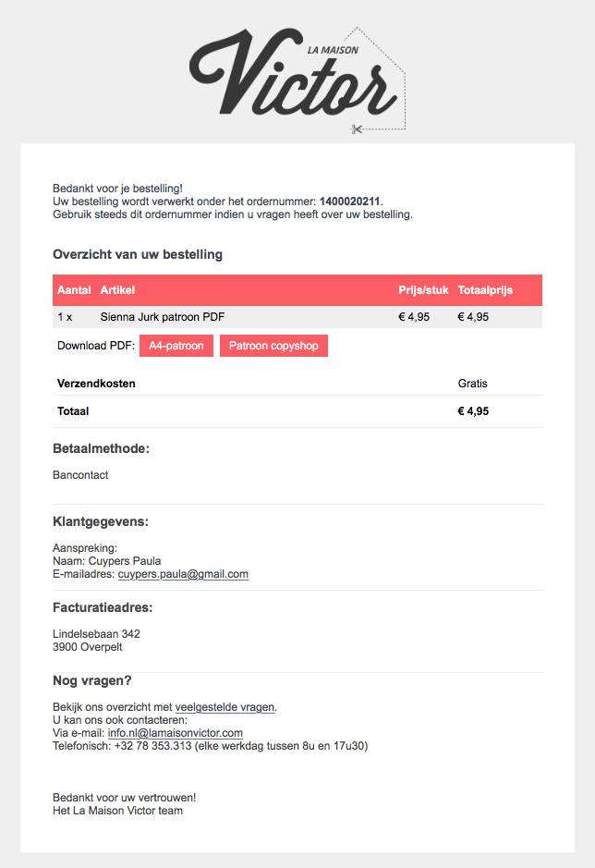Click the bold Totaal amount € 4,95
The image size is (595, 868).
[x=473, y=411]
